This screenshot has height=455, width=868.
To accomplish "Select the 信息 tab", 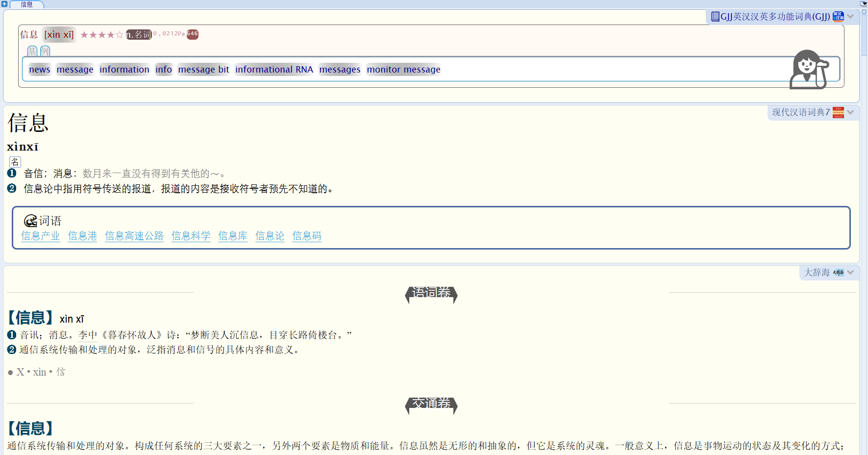I will [26, 4].
